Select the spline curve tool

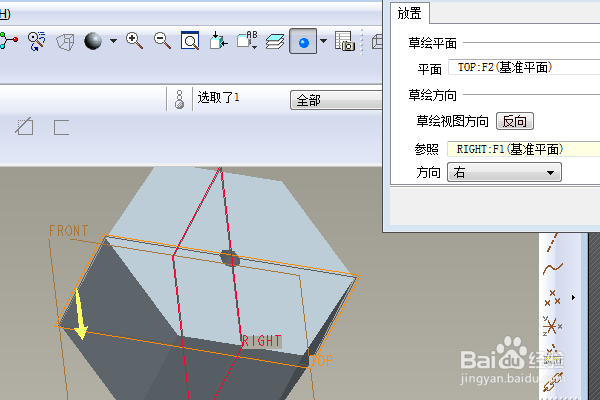[553, 269]
